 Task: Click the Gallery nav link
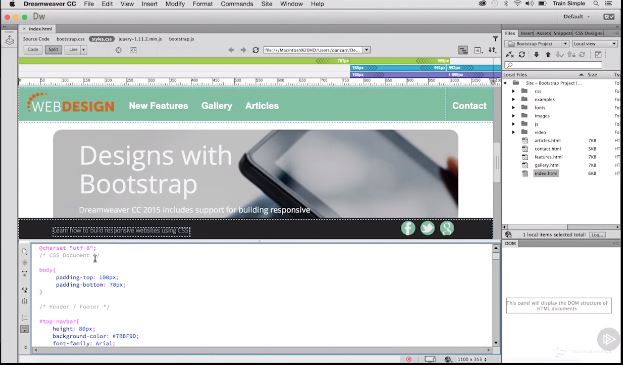click(217, 106)
